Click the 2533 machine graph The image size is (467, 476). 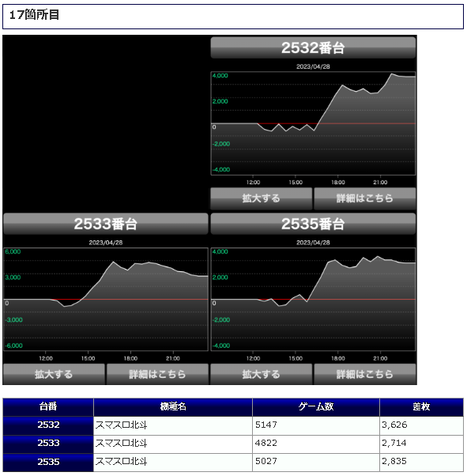click(x=106, y=300)
